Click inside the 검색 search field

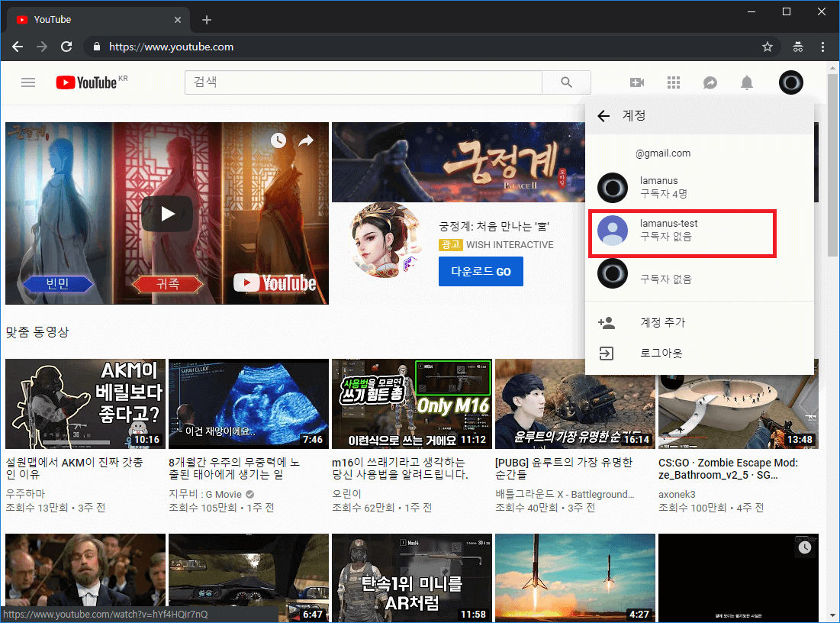(x=363, y=82)
